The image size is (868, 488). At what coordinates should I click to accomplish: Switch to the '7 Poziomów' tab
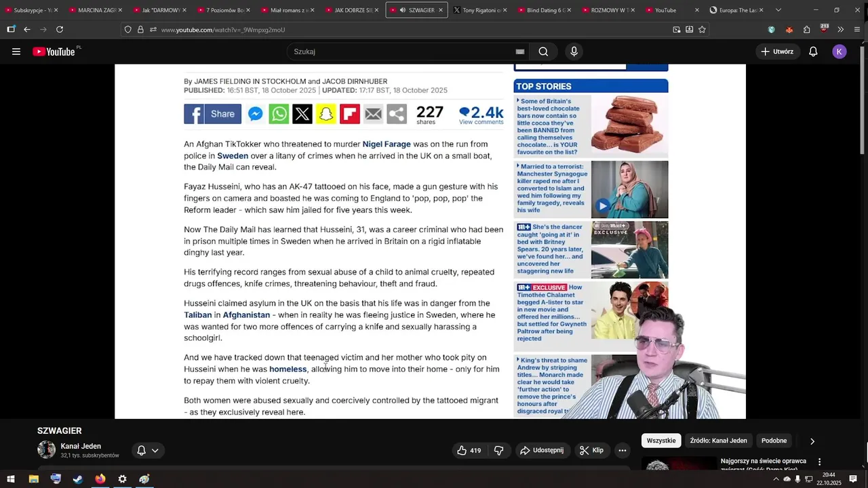[x=223, y=10]
